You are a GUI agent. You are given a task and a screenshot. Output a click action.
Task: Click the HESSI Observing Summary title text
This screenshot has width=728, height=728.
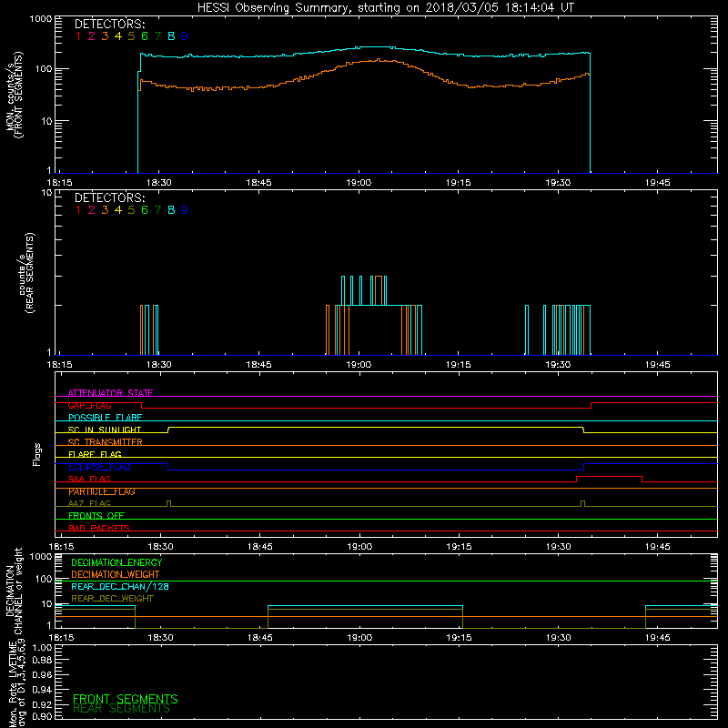[386, 8]
